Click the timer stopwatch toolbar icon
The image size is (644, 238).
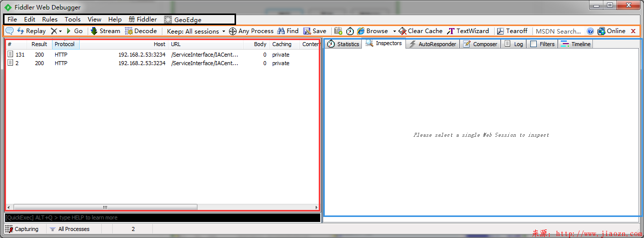(350, 31)
